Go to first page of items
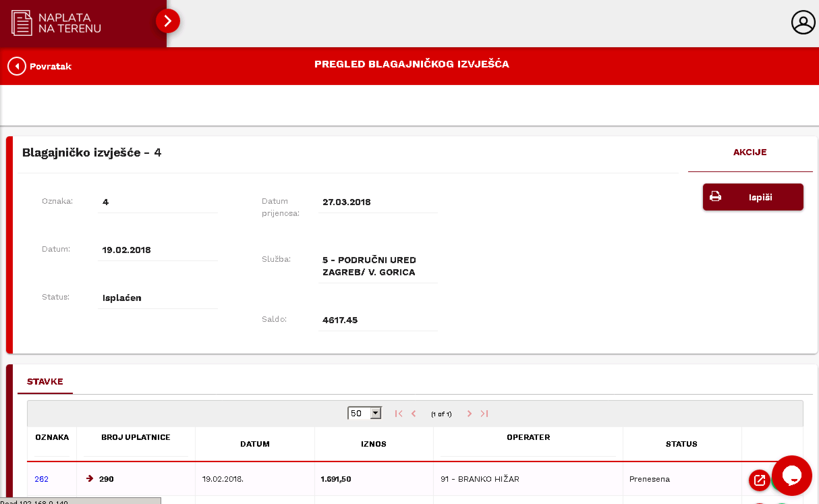 (398, 414)
